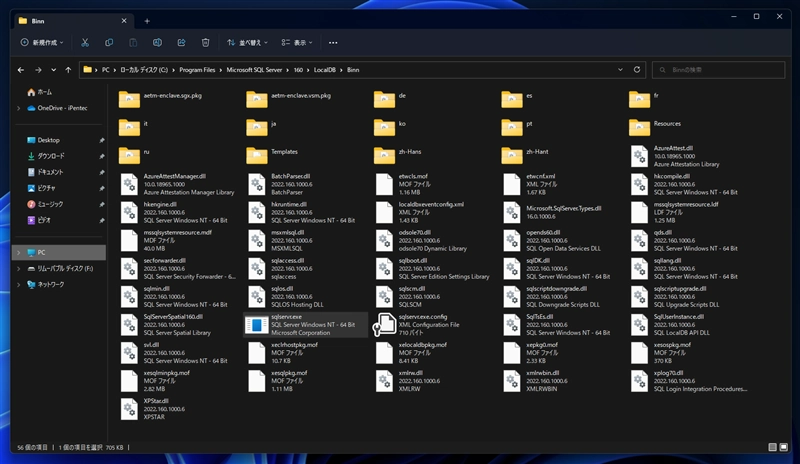Select sqlmin.dll file
This screenshot has width=800, height=464.
(174, 297)
